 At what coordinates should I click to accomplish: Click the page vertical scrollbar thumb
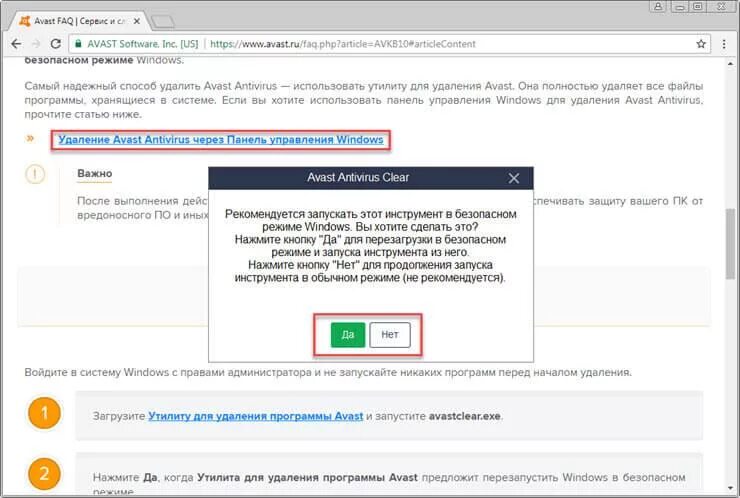coord(731,245)
